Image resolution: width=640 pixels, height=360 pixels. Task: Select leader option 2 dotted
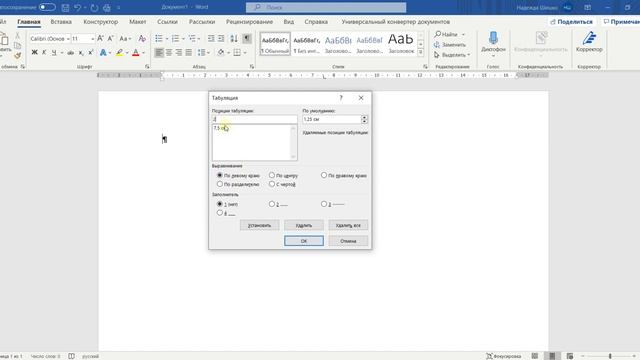pyautogui.click(x=272, y=204)
